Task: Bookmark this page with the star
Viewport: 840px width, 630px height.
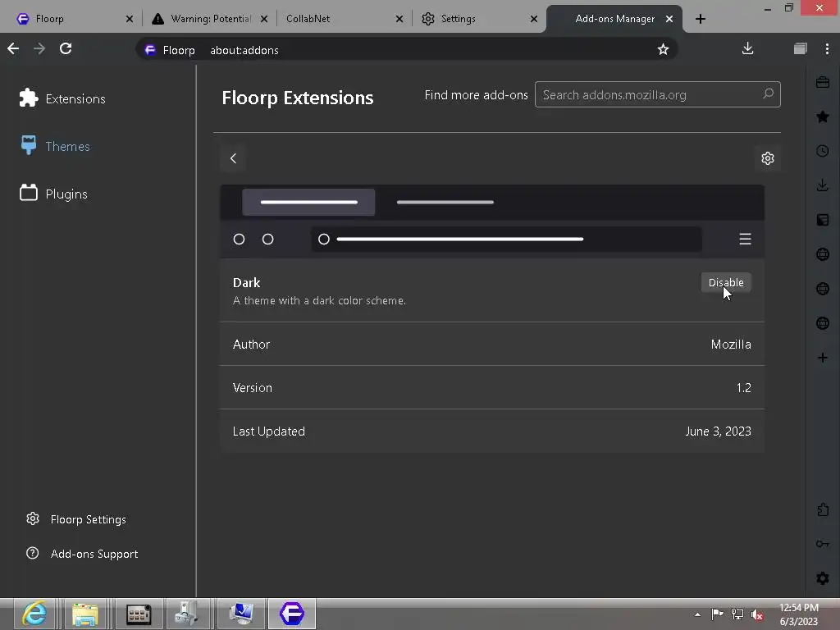Action: pos(663,49)
